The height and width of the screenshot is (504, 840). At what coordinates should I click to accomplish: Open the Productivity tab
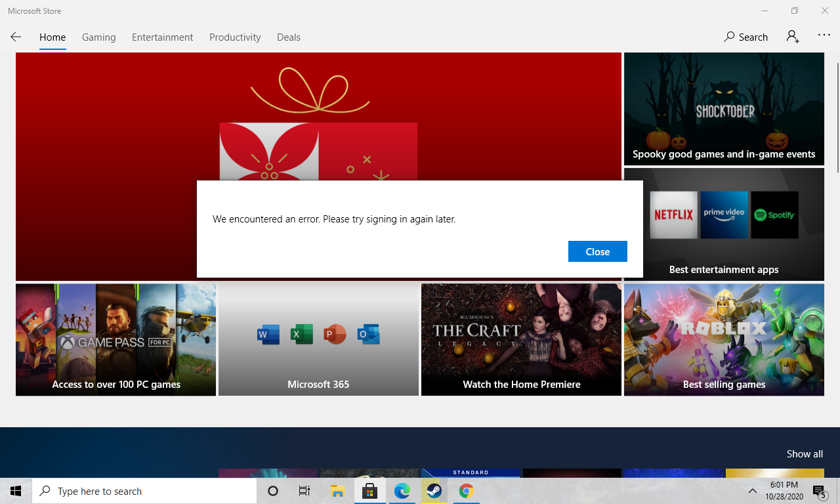[x=235, y=37]
